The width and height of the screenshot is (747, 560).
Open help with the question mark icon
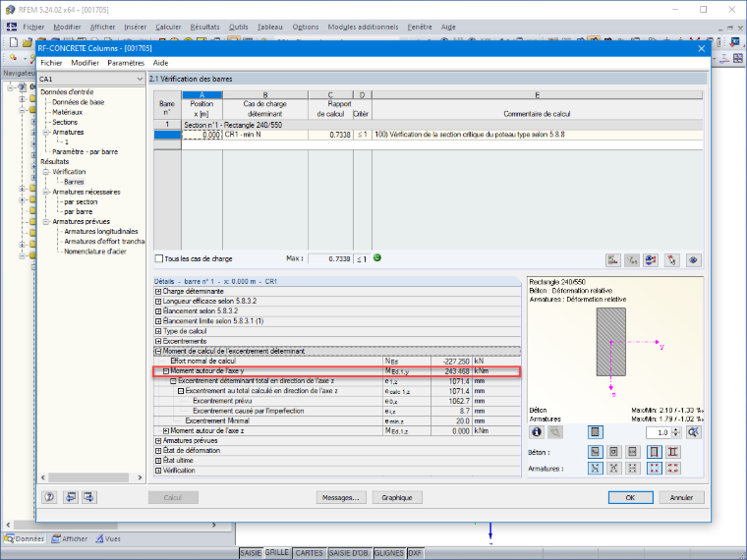point(49,497)
